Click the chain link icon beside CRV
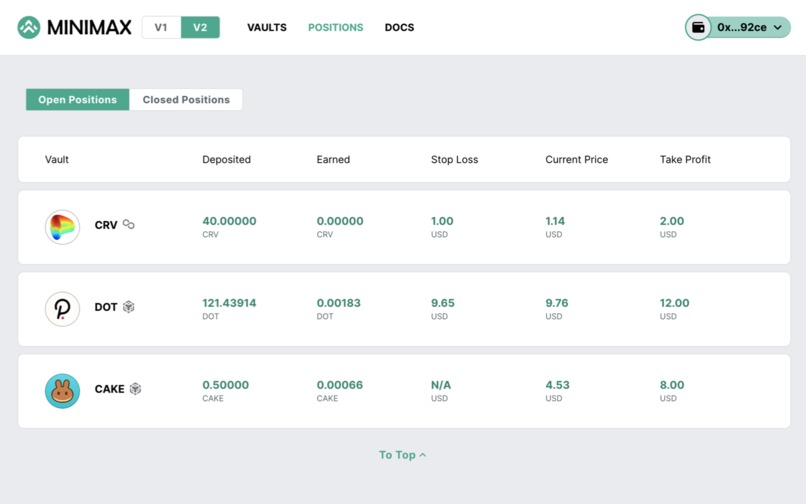The height and width of the screenshot is (504, 806). (x=129, y=224)
